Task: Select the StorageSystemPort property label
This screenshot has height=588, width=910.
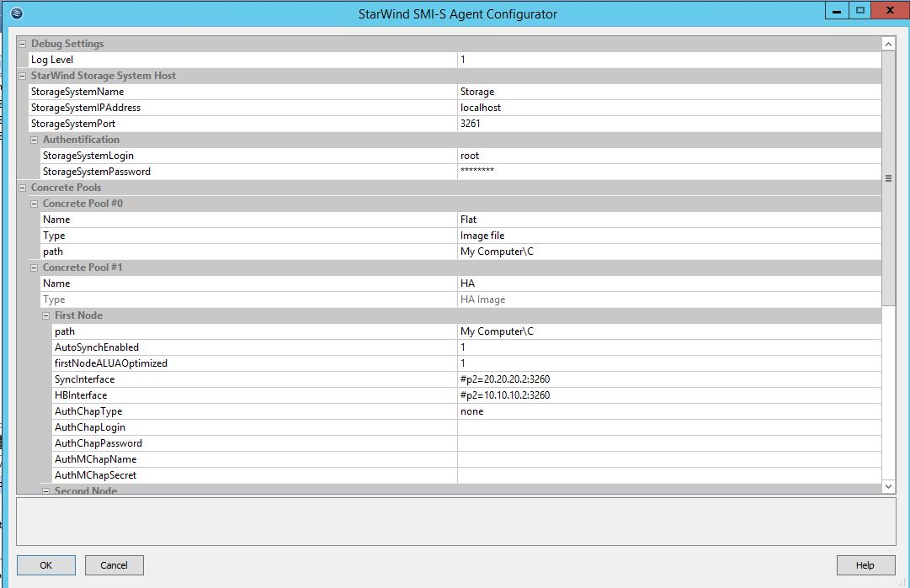Action: click(x=73, y=124)
